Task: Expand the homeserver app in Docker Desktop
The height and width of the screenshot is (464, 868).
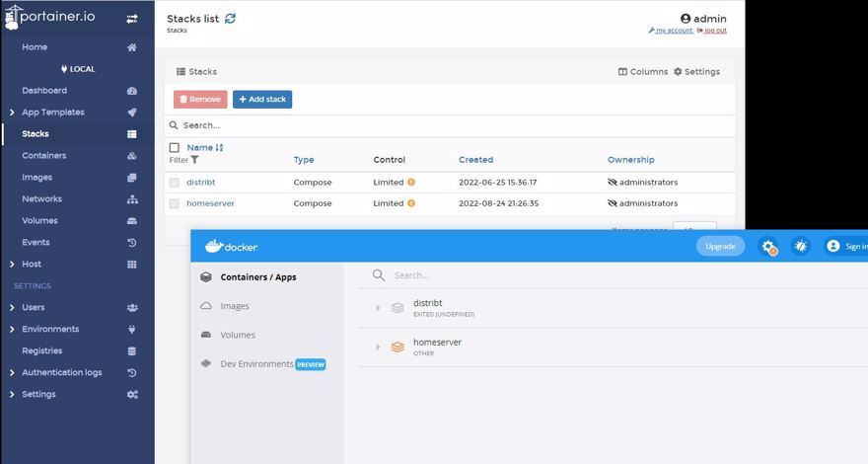Action: coord(378,348)
